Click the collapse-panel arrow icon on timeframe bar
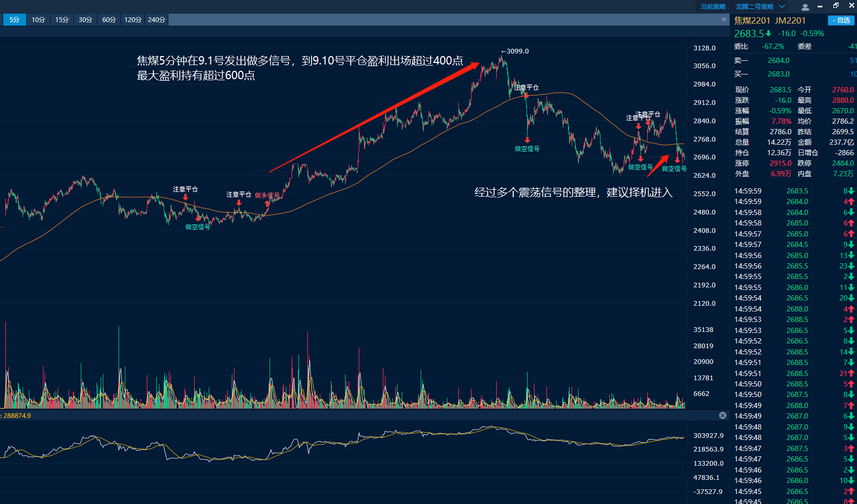 [723, 19]
